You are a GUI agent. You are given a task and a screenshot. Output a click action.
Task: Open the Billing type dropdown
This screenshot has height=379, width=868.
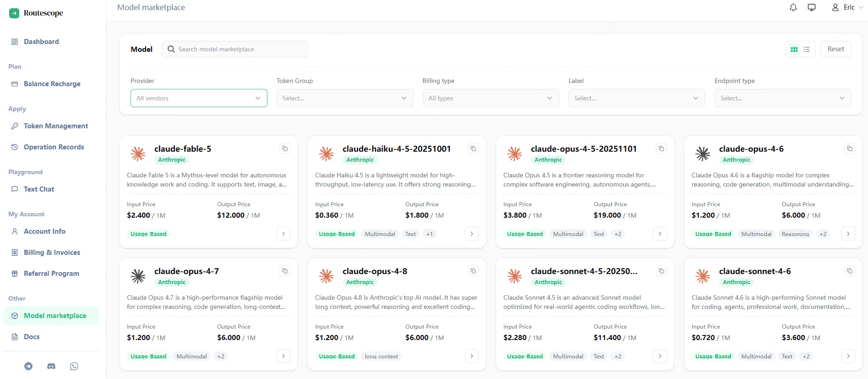[x=491, y=98]
